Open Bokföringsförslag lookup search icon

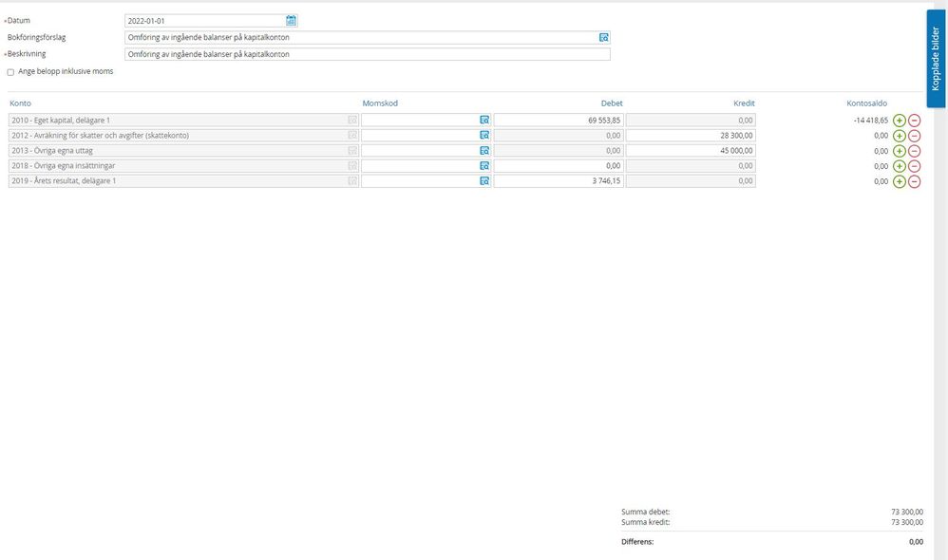point(603,37)
